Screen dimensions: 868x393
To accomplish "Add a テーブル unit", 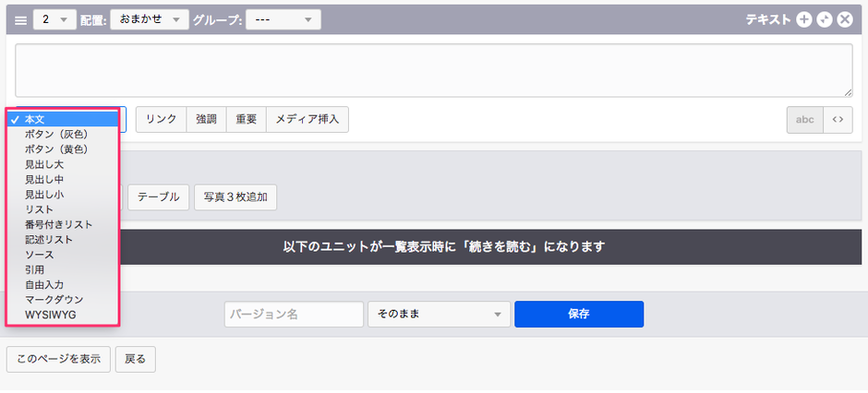I will [x=158, y=197].
